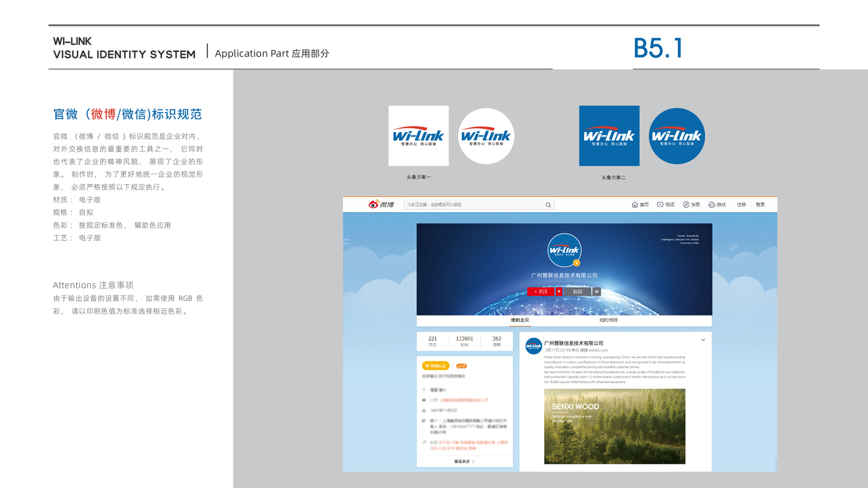Click the red company link in profile info
The width and height of the screenshot is (868, 488).
click(x=463, y=400)
